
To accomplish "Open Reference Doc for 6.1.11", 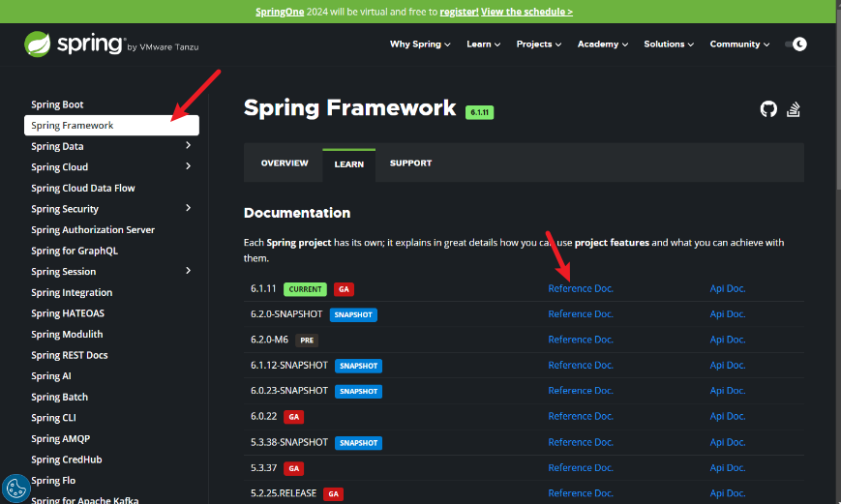I will tap(581, 288).
